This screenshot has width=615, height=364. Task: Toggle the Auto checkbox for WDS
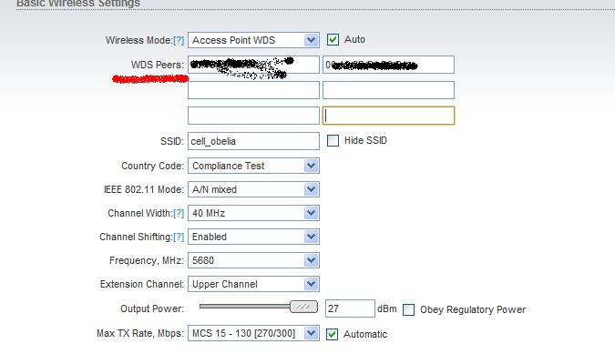(333, 40)
